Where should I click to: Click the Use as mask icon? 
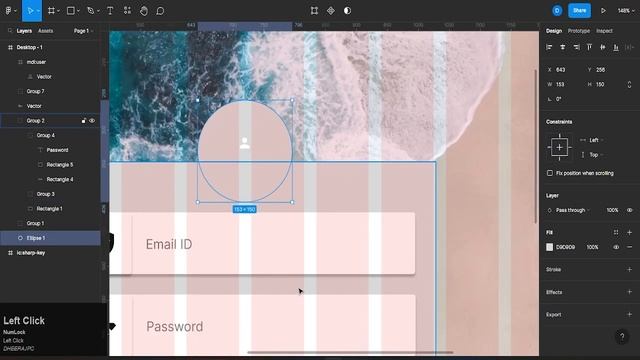point(347,11)
